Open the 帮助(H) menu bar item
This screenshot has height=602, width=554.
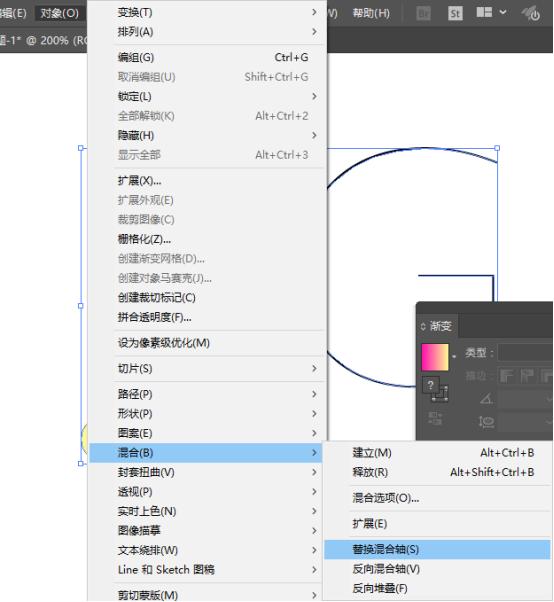tap(371, 13)
